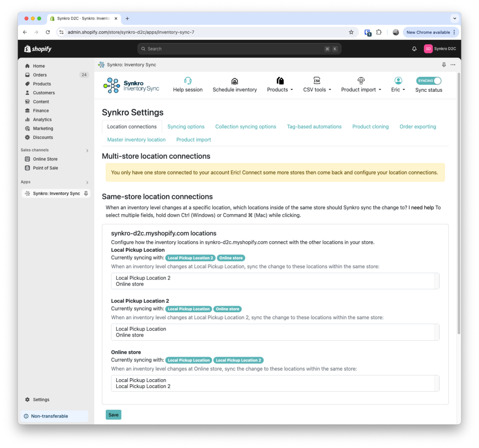Click the Shopify logo in top bar
Screen dimensions: 479x448
pyautogui.click(x=38, y=49)
